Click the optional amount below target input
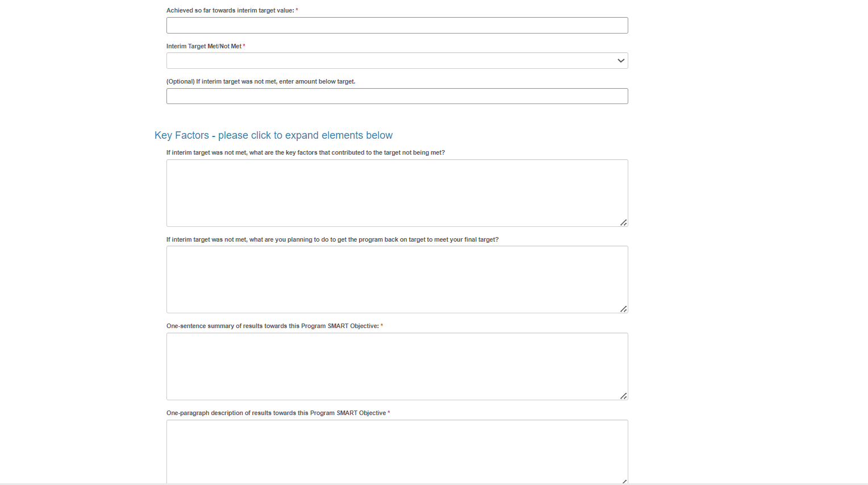Screen dimensions: 868x485 coord(397,96)
